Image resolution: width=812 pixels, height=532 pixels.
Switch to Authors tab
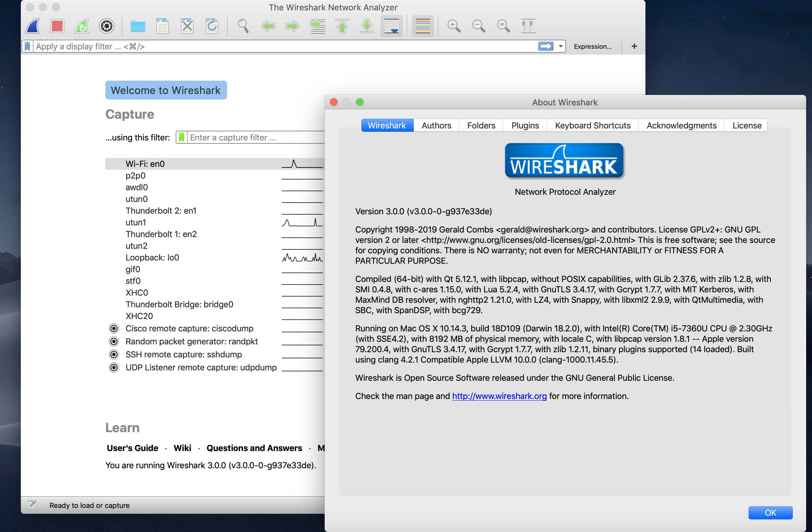tap(436, 126)
